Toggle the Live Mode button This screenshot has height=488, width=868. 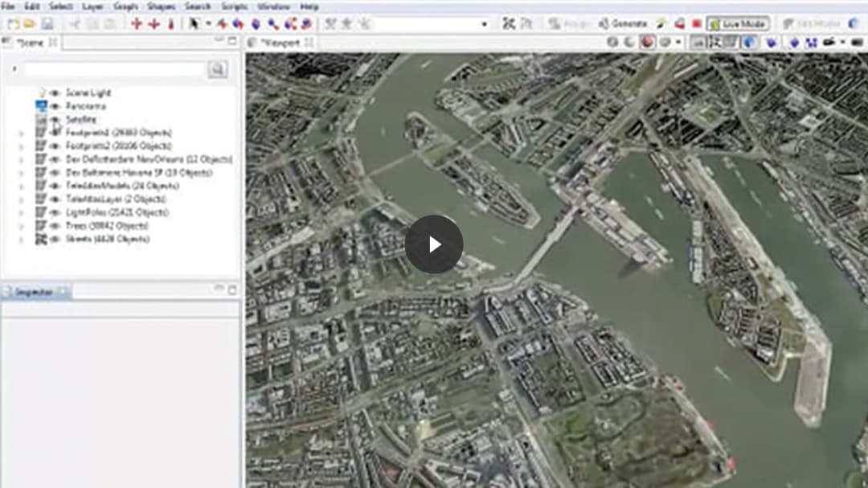[739, 24]
